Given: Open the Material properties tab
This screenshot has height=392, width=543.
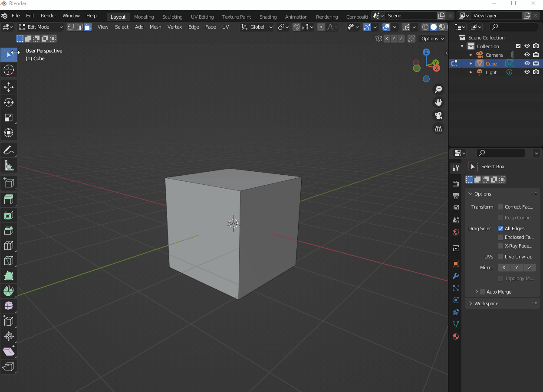Looking at the screenshot, I should (455, 336).
